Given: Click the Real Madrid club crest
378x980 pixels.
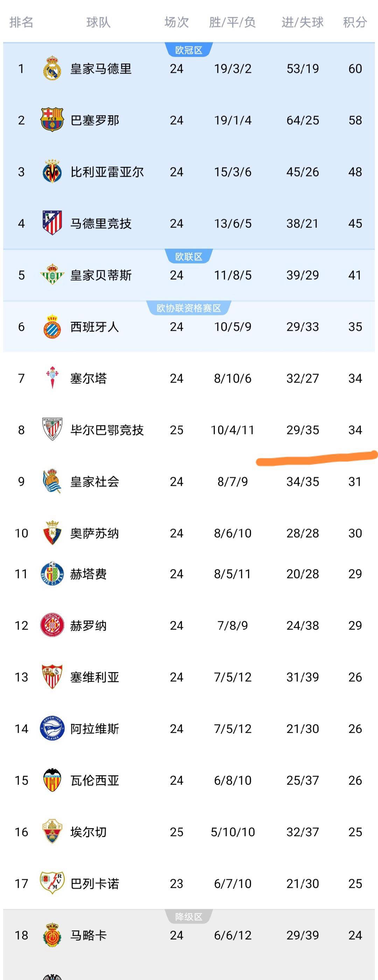Looking at the screenshot, I should (x=52, y=69).
